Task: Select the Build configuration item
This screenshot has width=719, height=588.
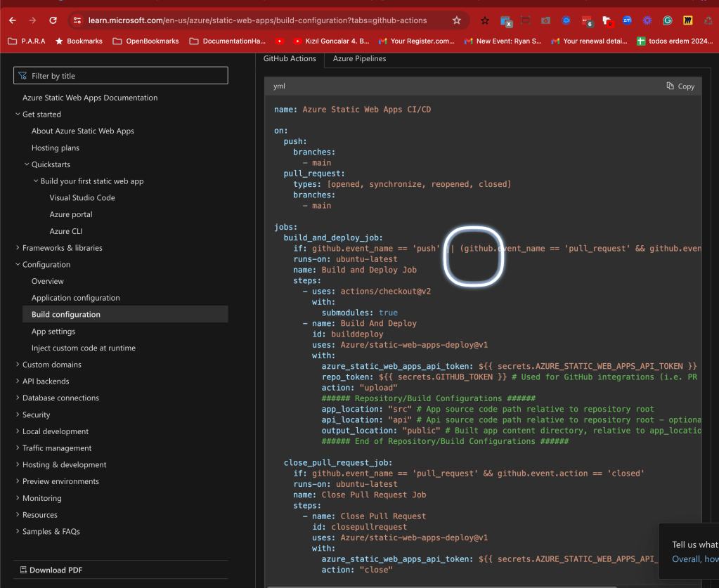Action: [x=124, y=315]
